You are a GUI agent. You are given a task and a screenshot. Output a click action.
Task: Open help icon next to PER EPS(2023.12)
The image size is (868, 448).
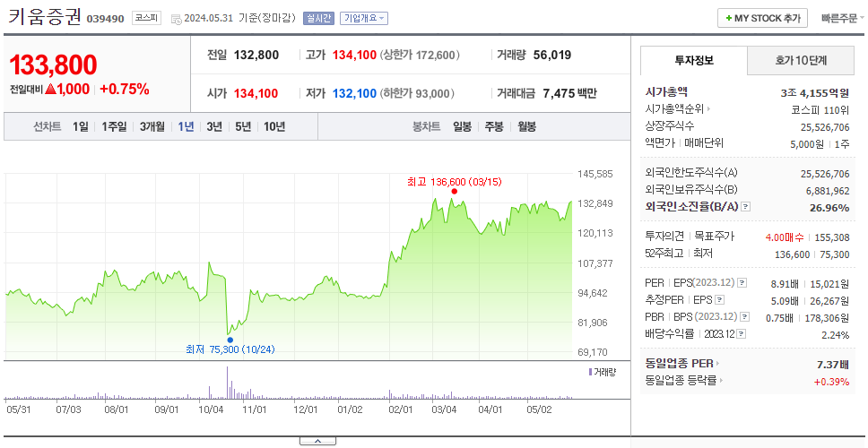[x=742, y=283]
